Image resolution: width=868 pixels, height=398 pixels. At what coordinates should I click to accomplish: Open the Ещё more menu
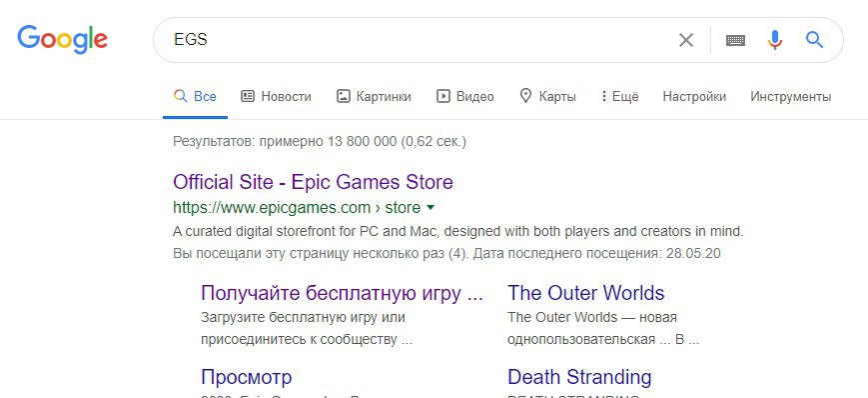point(620,96)
